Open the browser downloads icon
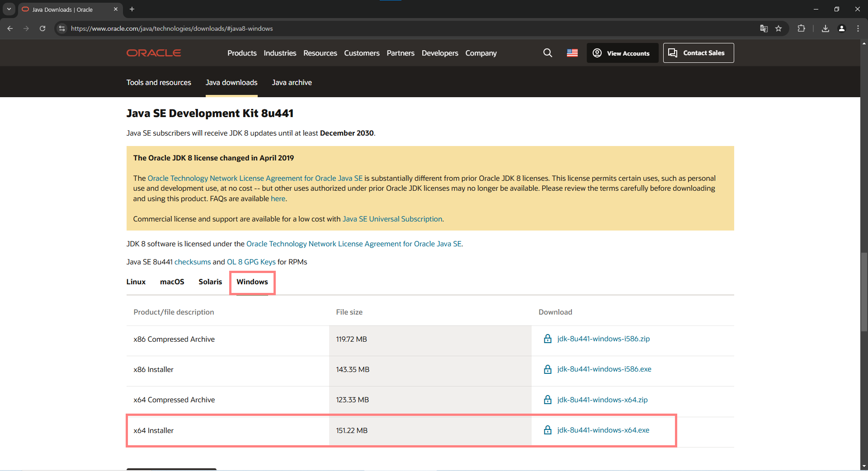The width and height of the screenshot is (868, 471). (826, 28)
